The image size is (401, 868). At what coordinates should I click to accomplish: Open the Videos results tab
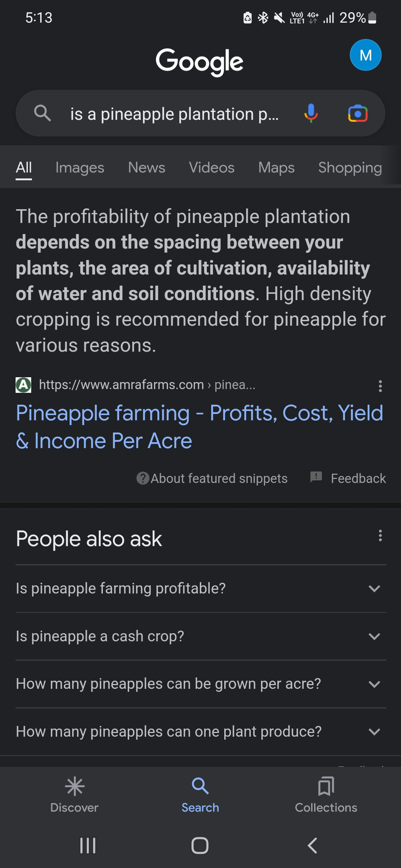point(212,168)
